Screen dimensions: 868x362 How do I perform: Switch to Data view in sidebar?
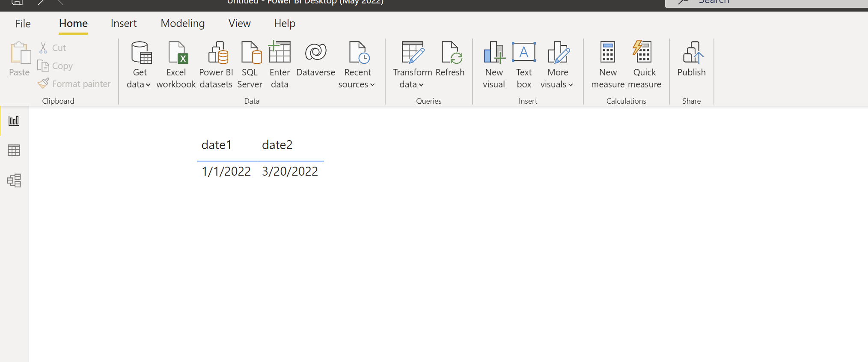(x=14, y=150)
